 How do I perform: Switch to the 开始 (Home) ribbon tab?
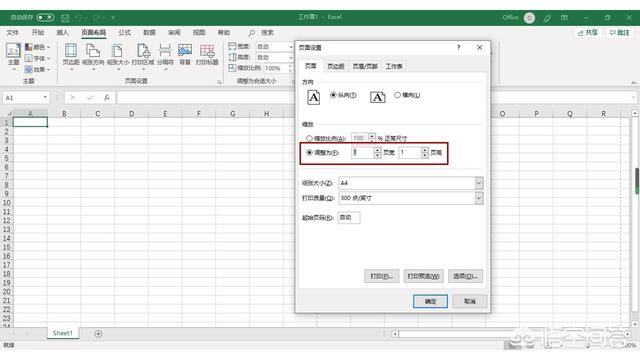coord(38,33)
